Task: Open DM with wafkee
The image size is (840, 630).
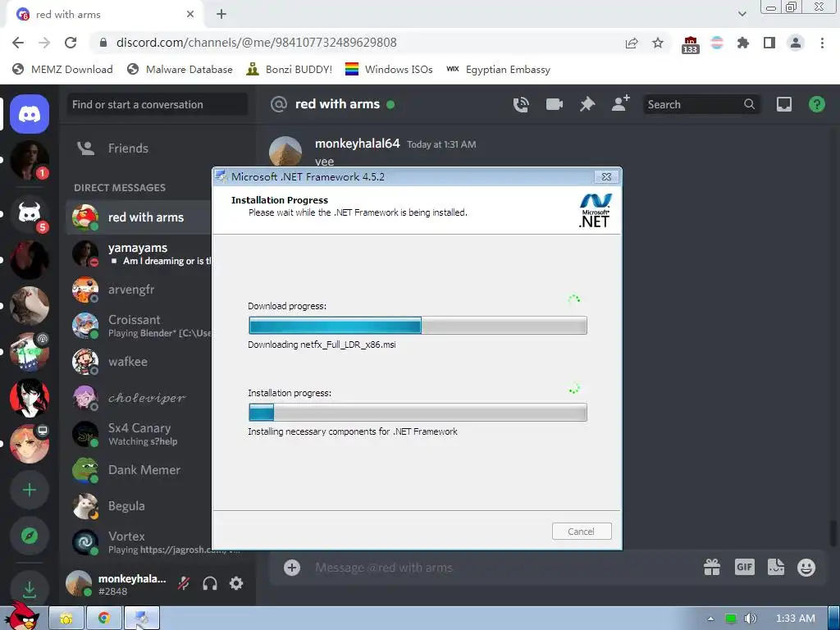Action: [138, 362]
